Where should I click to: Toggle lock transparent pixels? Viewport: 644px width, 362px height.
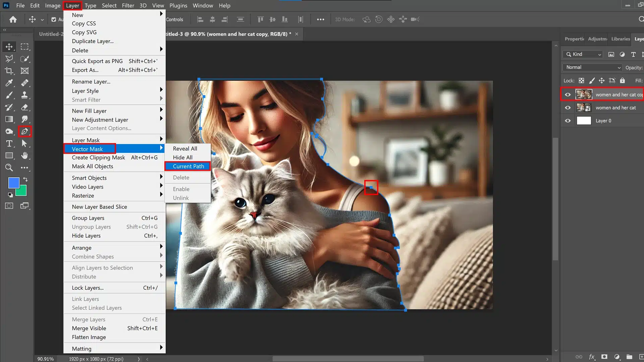581,80
